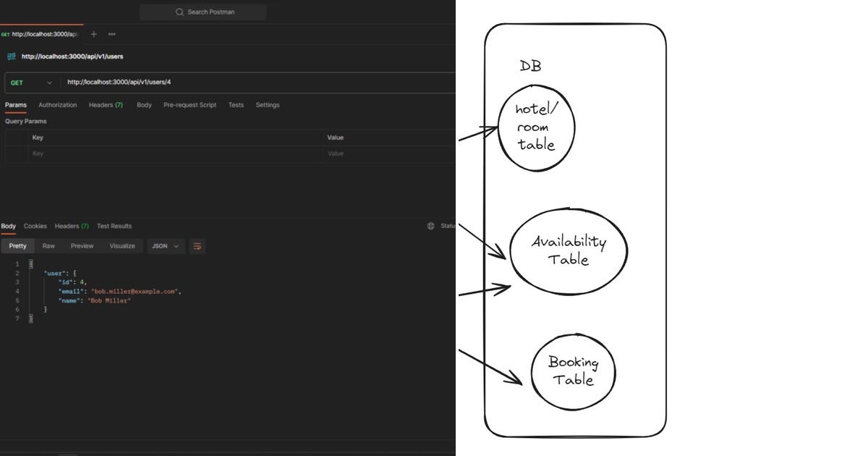Viewport: 868px width, 456px height.
Task: Click the http://localhost:3000/api/v1/users breadcrumb link
Action: pos(72,56)
